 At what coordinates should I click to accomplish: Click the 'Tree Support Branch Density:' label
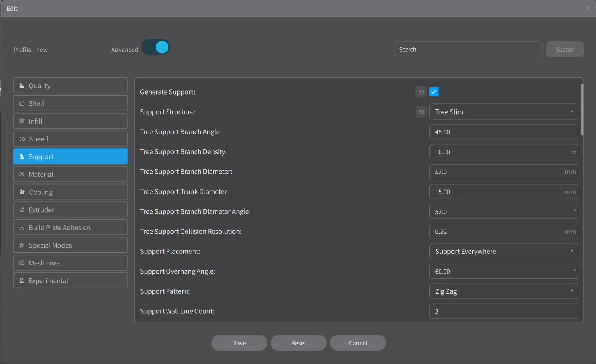click(183, 151)
